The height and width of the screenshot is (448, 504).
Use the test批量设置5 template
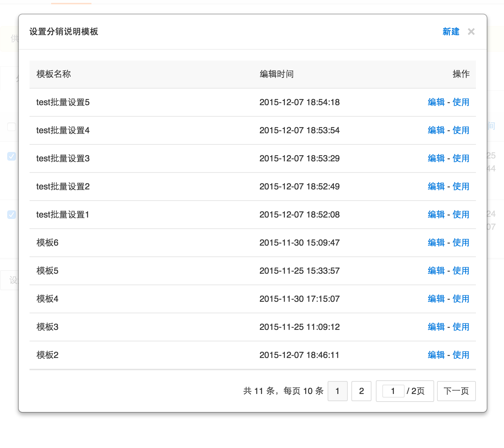coord(461,102)
